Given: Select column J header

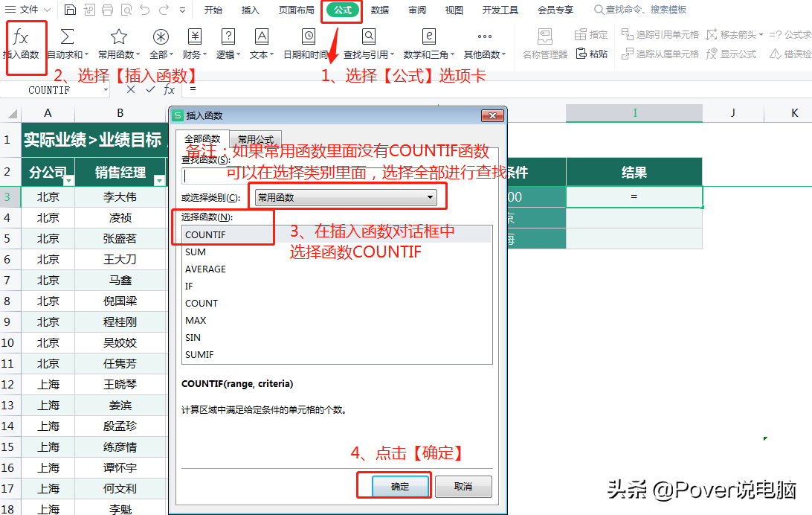Looking at the screenshot, I should 732,113.
